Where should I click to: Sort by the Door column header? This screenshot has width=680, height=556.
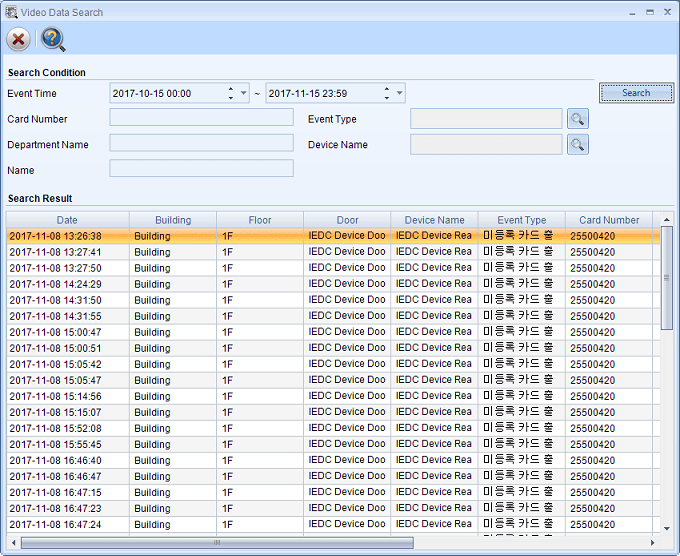(x=347, y=220)
